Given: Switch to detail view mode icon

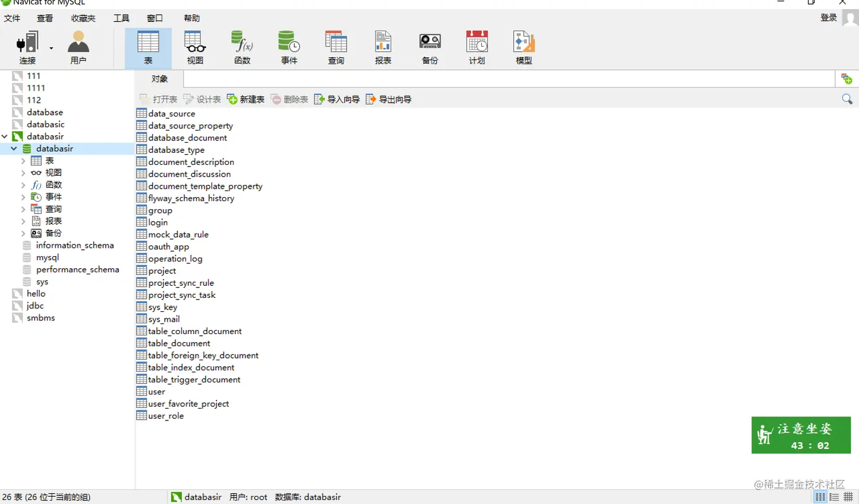Looking at the screenshot, I should [x=834, y=497].
